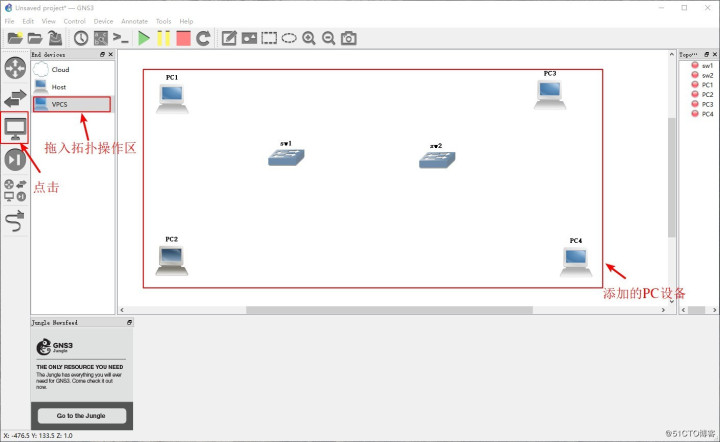This screenshot has width=720, height=442.
Task: Select the PC1 node on canvas
Action: pyautogui.click(x=172, y=98)
